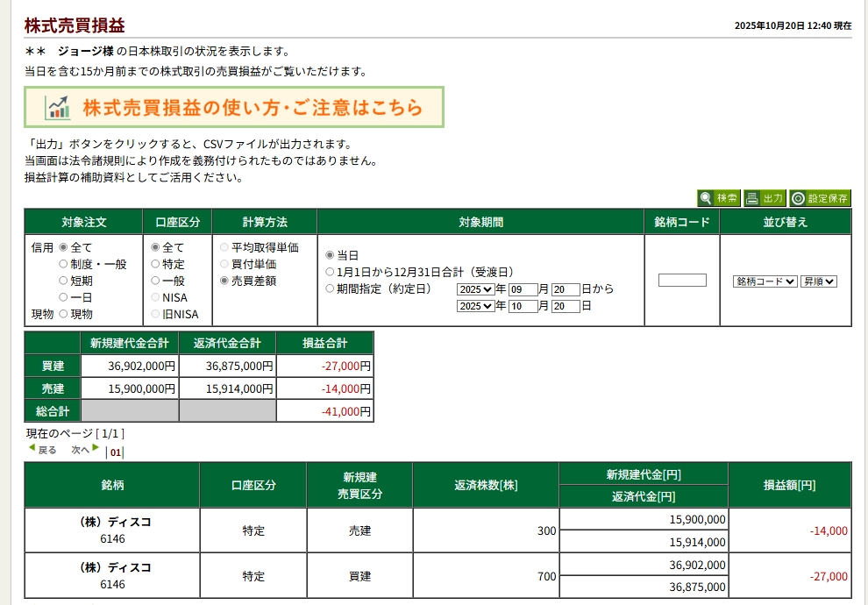
Task: Open the start year 2025 dropdown
Action: (476, 289)
